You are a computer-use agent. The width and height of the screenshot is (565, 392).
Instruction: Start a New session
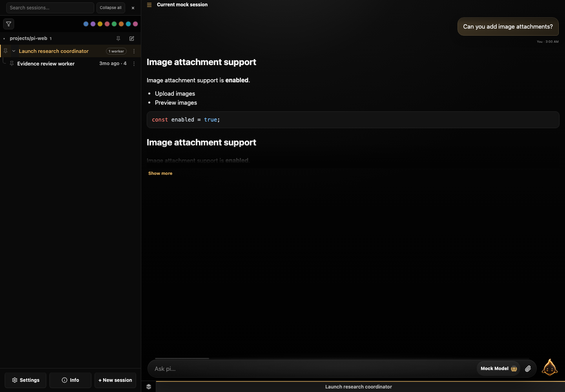click(x=115, y=380)
